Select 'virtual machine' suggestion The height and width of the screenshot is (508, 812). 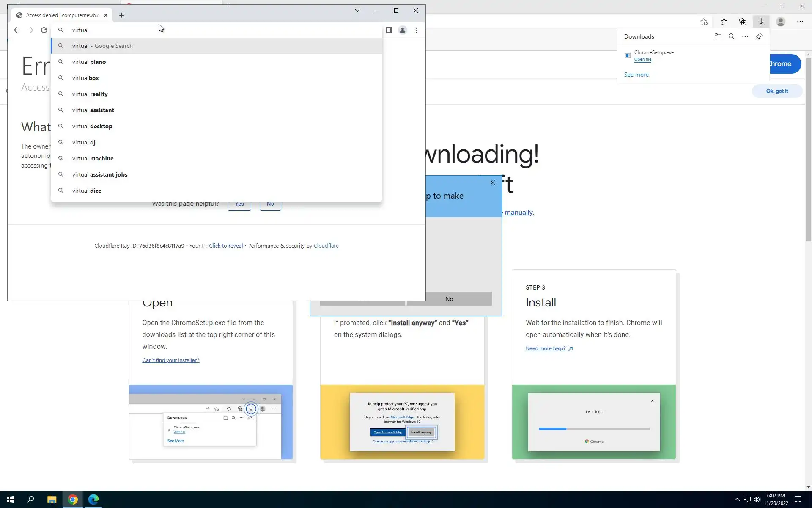point(93,158)
